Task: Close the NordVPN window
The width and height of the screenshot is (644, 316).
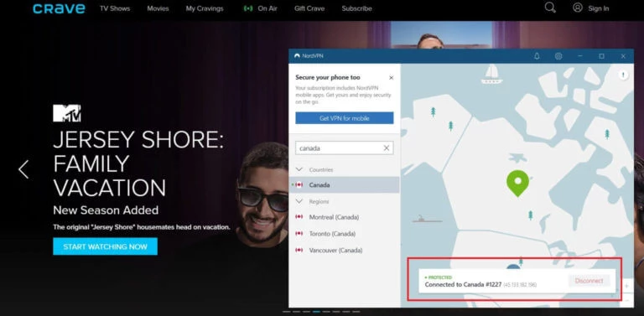Action: pos(623,56)
